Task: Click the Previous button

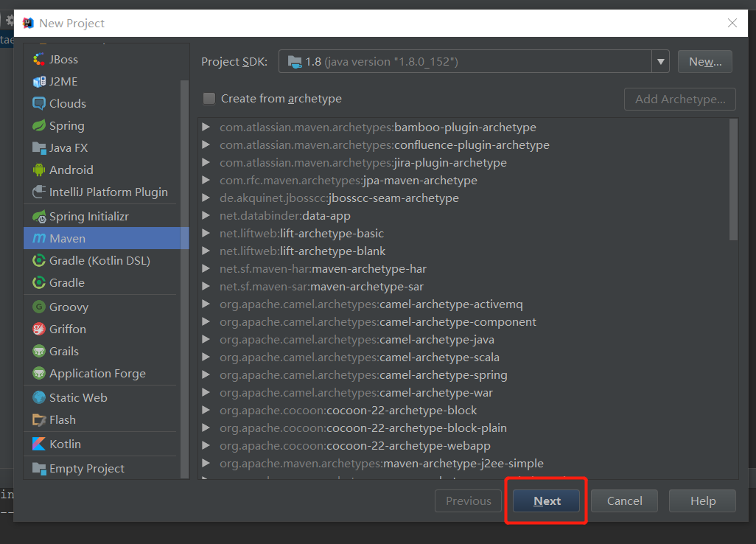Action: (468, 501)
